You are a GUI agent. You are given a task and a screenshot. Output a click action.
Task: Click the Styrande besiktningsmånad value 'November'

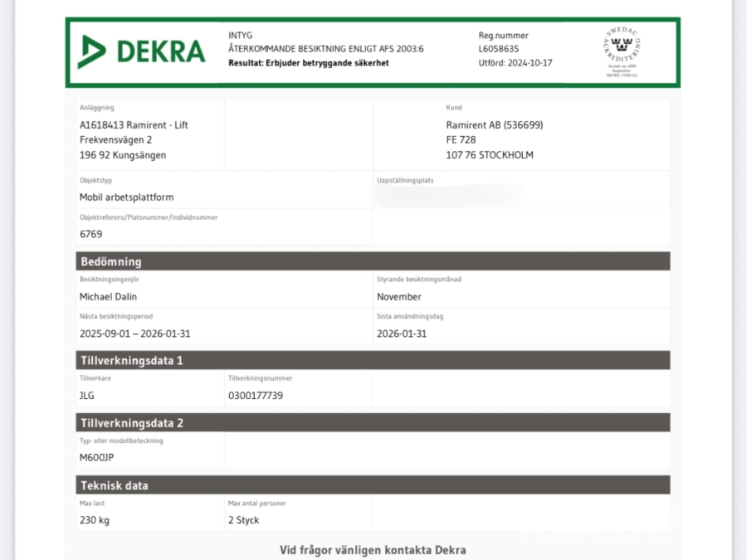(399, 297)
